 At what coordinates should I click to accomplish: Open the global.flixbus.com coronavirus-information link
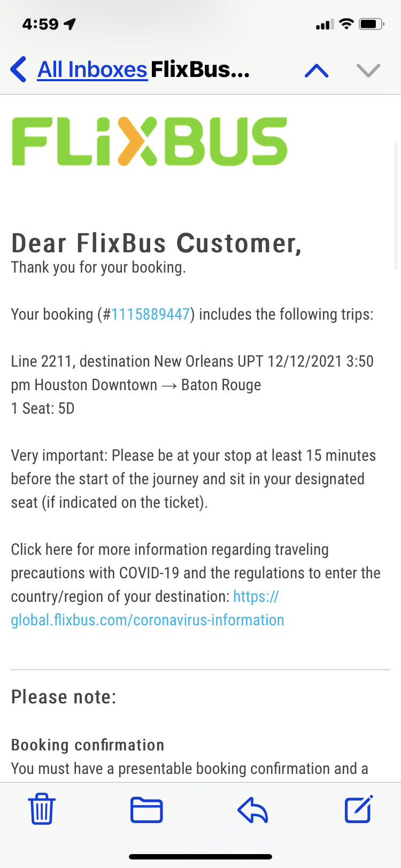(148, 620)
